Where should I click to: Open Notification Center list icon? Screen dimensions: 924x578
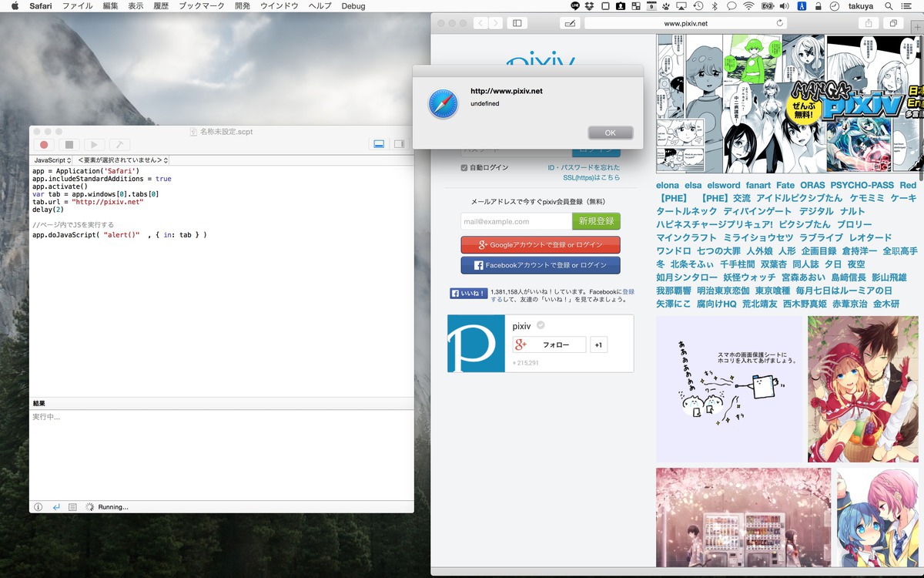(x=908, y=6)
